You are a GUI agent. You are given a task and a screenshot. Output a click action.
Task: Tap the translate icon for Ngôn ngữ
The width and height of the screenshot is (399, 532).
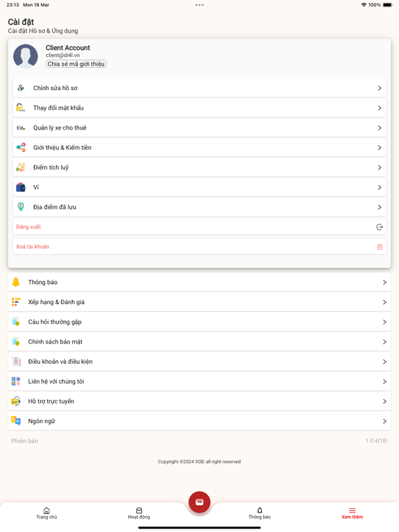click(16, 421)
